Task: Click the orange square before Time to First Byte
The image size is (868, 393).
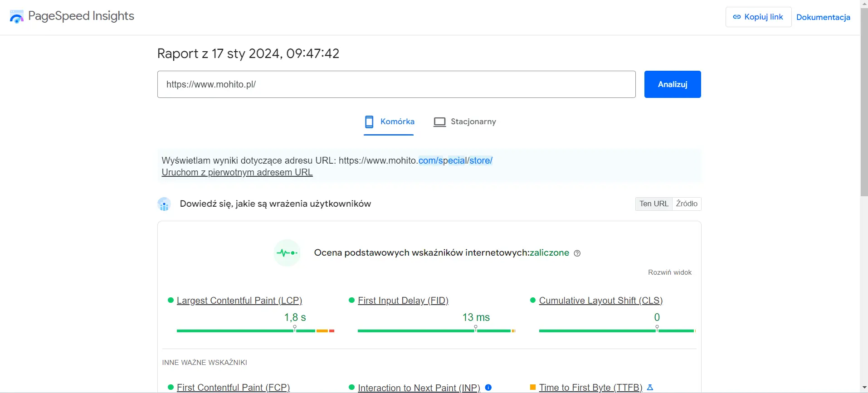Action: click(533, 388)
